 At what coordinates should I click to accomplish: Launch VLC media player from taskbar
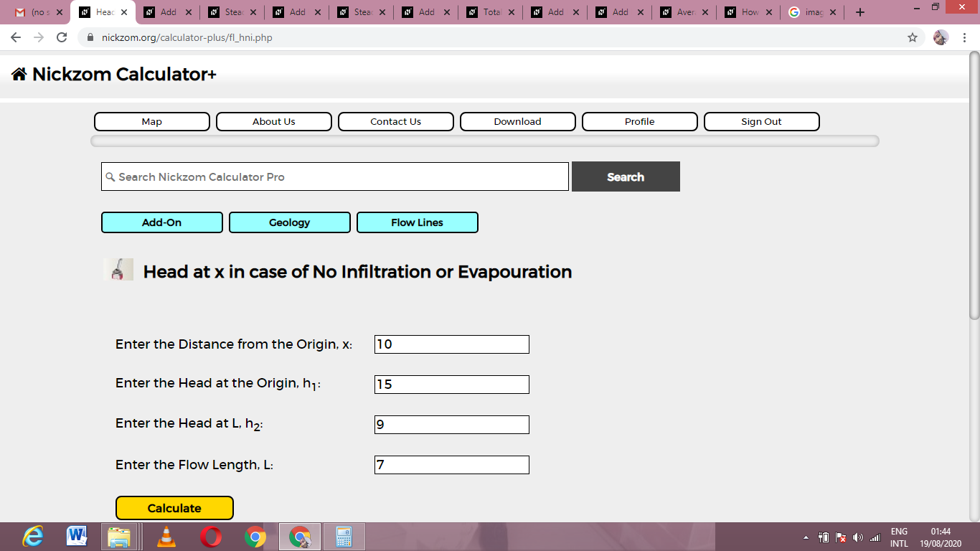pyautogui.click(x=166, y=537)
